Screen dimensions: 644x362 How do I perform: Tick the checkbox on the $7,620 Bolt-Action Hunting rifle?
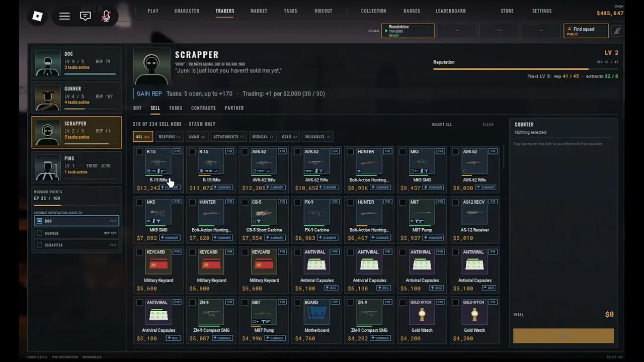(x=192, y=202)
